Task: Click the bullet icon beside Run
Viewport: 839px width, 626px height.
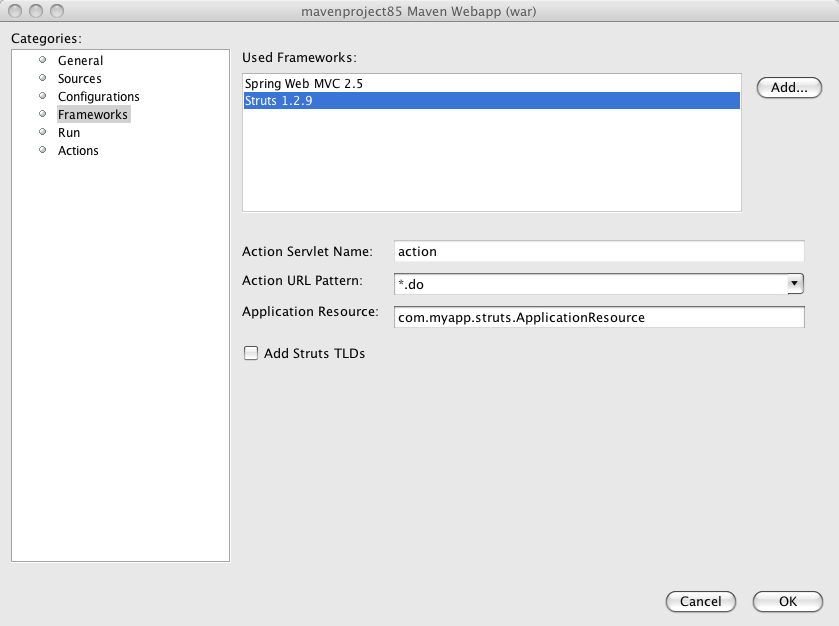Action: pyautogui.click(x=43, y=132)
